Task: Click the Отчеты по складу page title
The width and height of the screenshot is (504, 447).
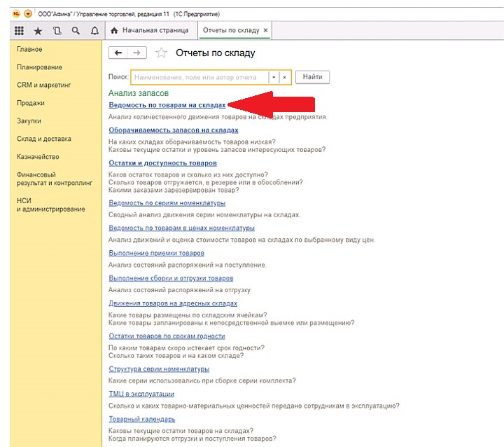Action: pyautogui.click(x=216, y=53)
